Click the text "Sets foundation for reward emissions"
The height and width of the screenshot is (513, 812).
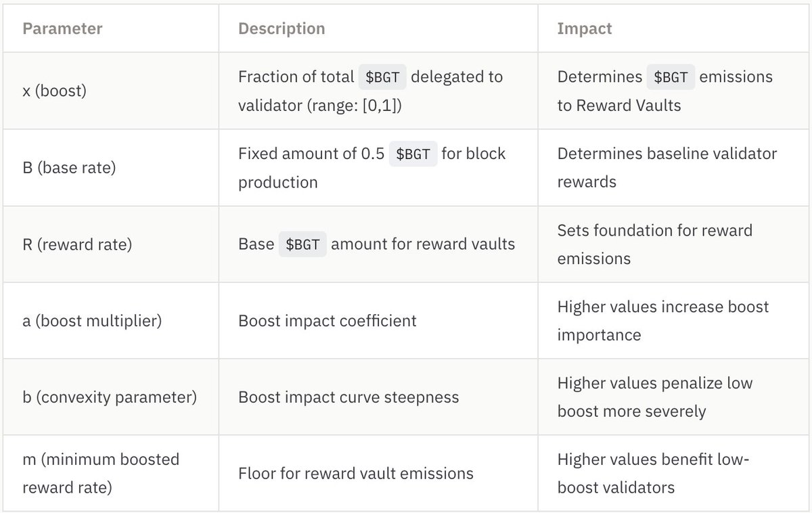point(654,244)
